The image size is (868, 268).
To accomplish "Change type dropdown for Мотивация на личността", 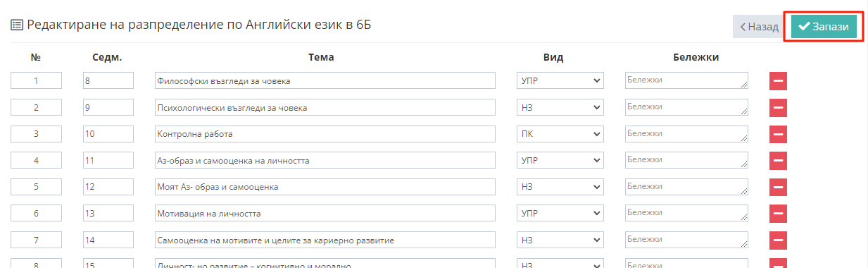I will click(x=560, y=214).
